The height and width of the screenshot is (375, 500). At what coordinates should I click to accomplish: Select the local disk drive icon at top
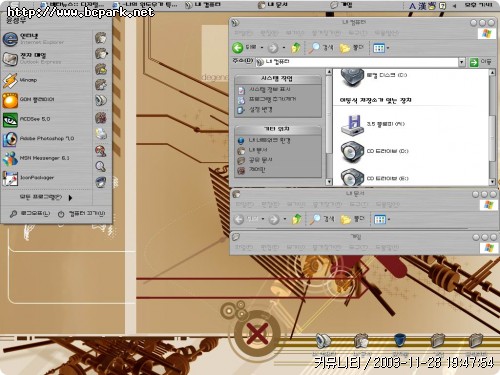[352, 77]
